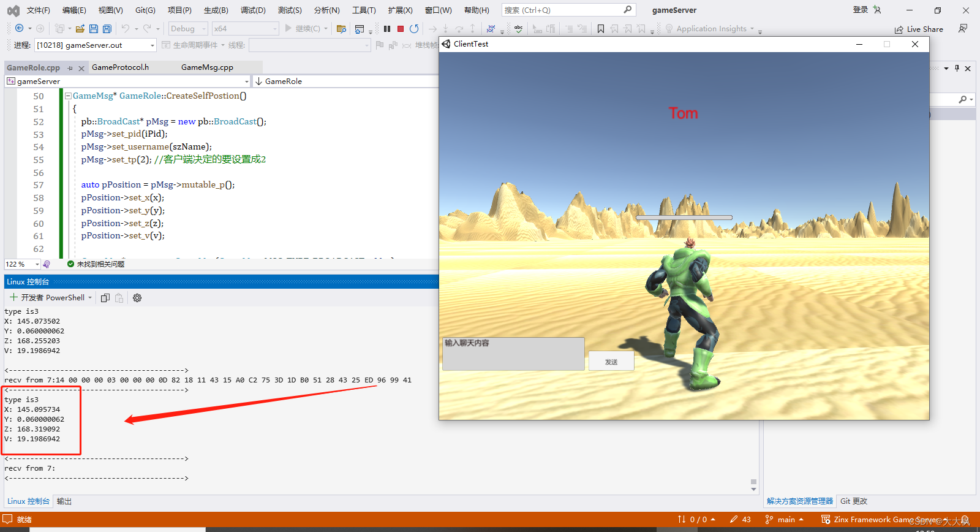The height and width of the screenshot is (532, 980).
Task: Close the GameRole.cpp tab
Action: [x=81, y=69]
